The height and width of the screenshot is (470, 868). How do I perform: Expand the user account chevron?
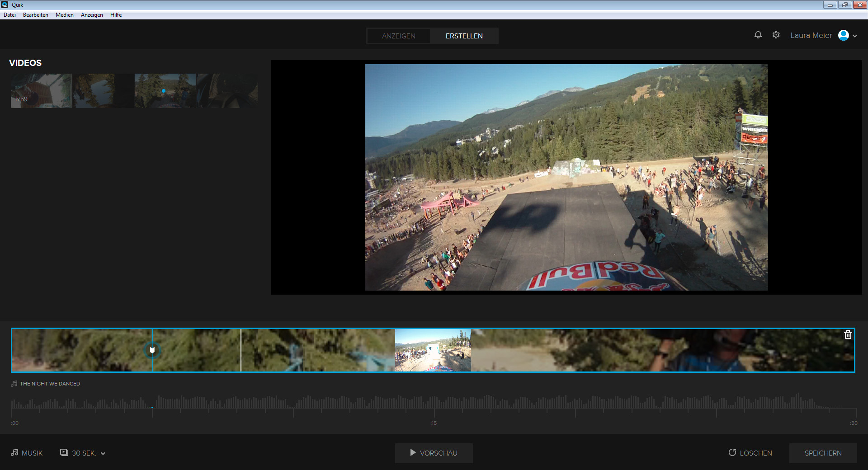855,36
